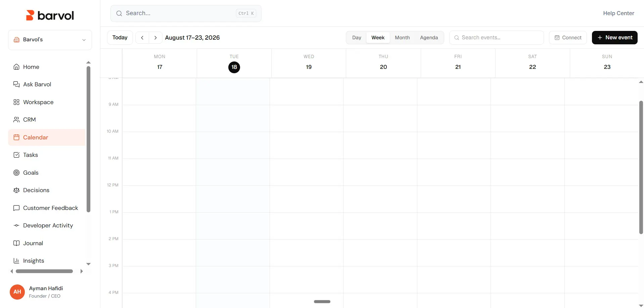644x308 pixels.
Task: Click calendar grid scroll down arrow
Action: point(641,305)
